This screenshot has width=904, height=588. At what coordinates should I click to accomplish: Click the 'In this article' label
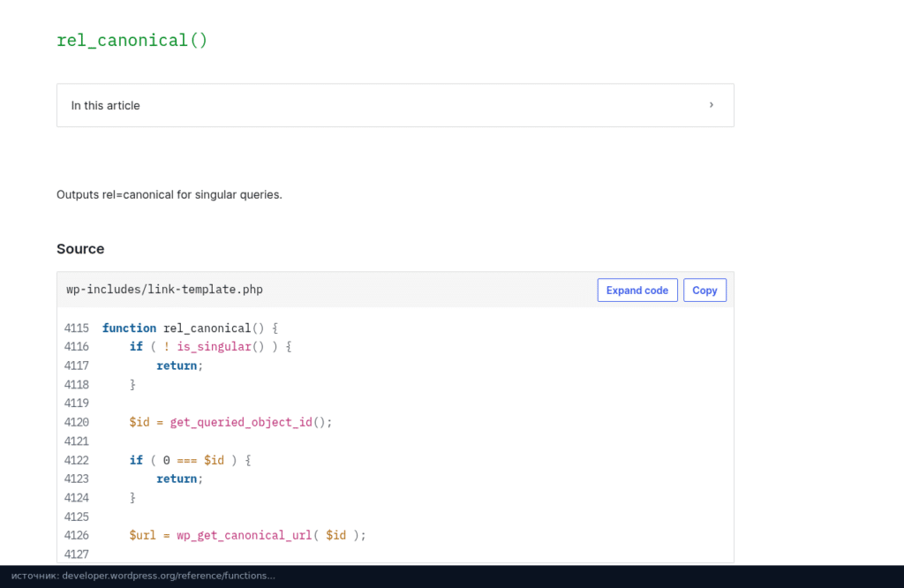pos(106,105)
